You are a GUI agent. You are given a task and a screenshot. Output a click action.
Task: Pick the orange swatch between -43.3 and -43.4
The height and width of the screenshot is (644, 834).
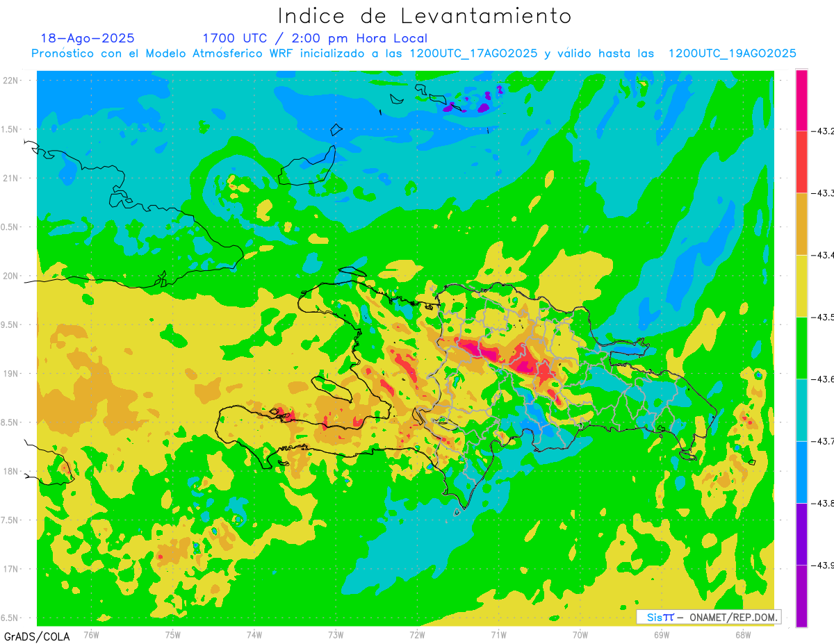(801, 224)
